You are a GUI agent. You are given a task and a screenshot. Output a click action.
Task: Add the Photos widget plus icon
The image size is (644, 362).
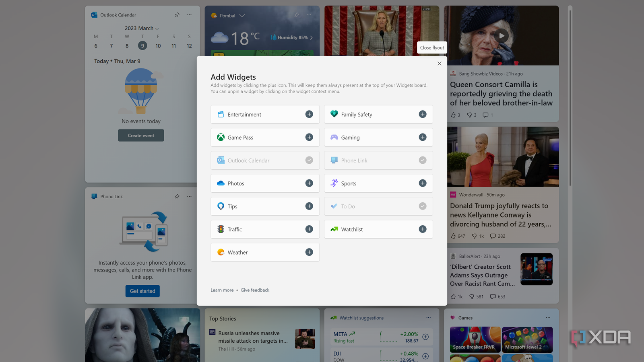click(x=309, y=183)
